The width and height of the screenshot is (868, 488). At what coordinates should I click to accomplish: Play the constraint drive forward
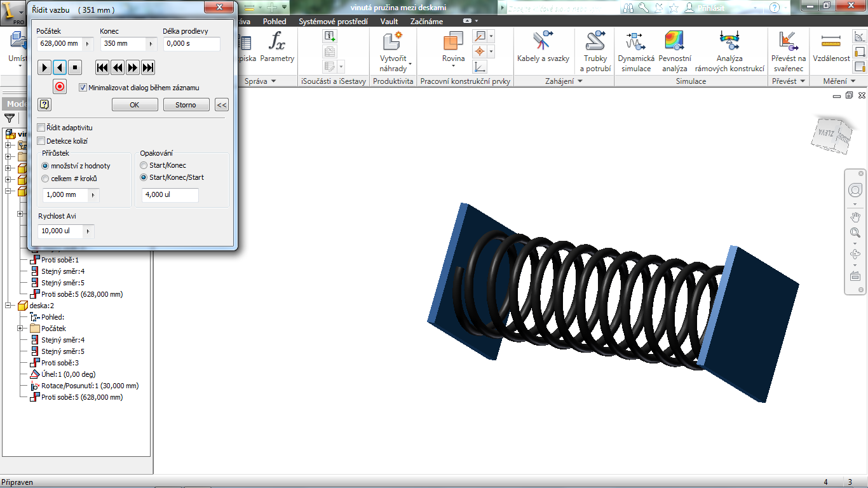pyautogui.click(x=44, y=67)
